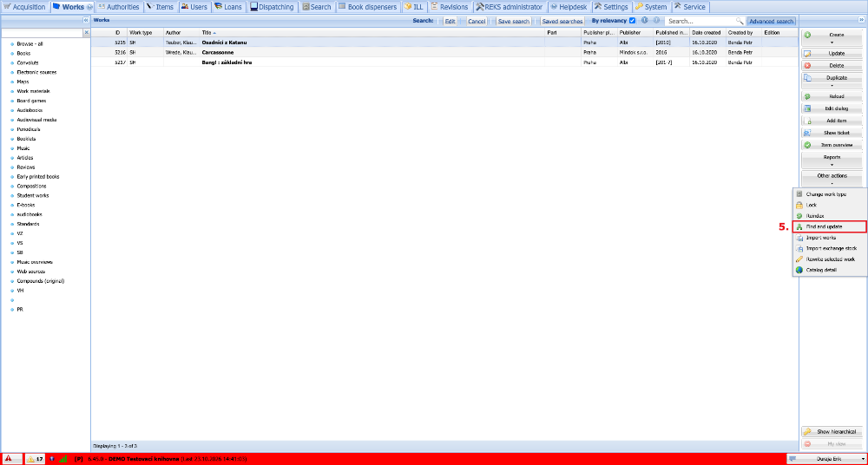Viewport: 868px width, 465px height.
Task: Click the Show hierarchical icon
Action: tap(807, 432)
